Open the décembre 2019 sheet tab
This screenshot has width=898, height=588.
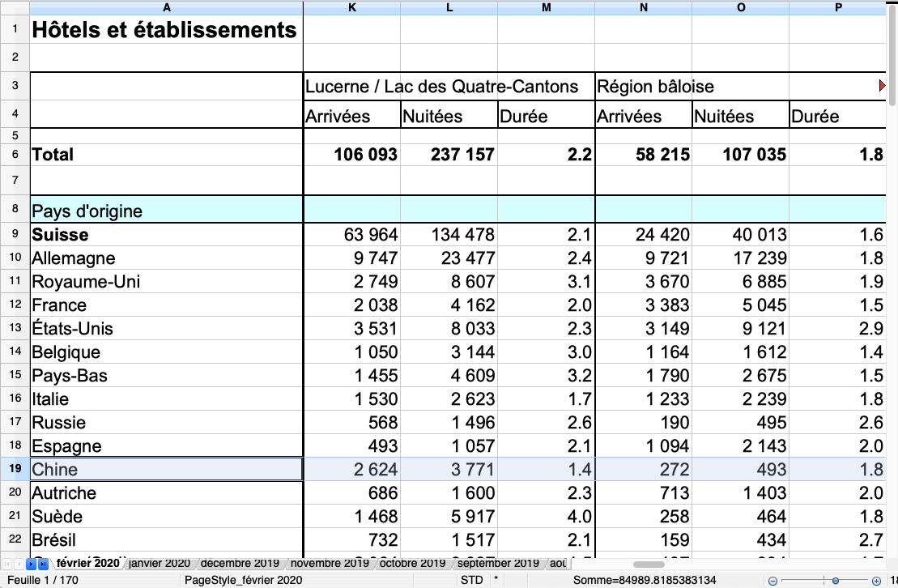pos(240,563)
